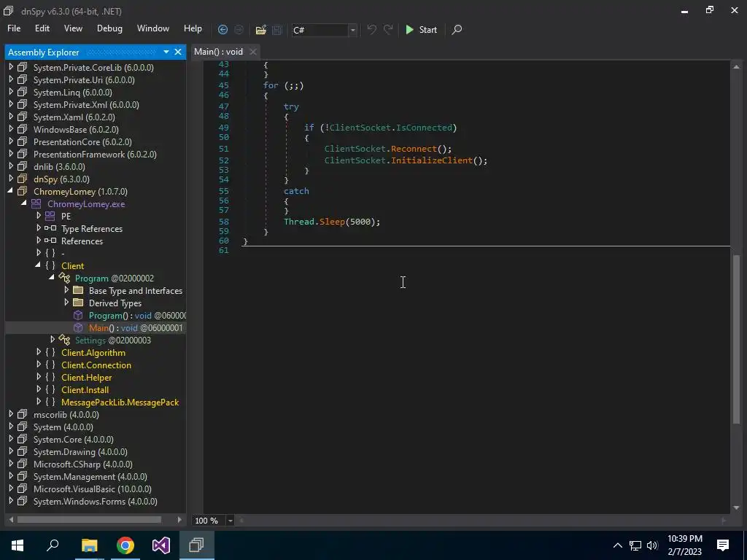
Task: Open the Debug menu
Action: 109,28
